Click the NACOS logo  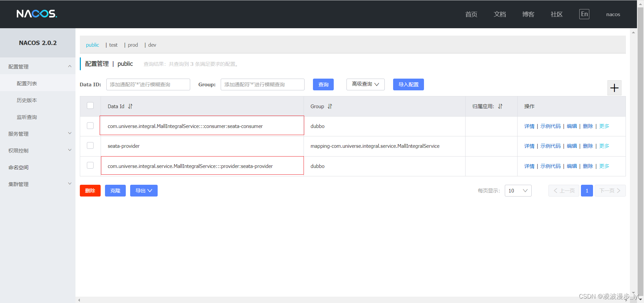(x=37, y=14)
